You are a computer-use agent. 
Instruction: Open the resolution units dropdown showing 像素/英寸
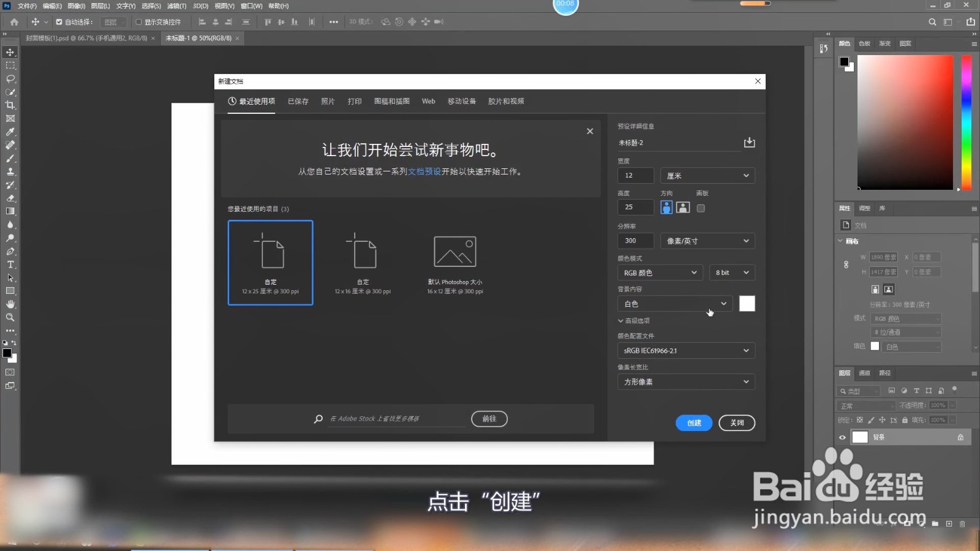[707, 241]
